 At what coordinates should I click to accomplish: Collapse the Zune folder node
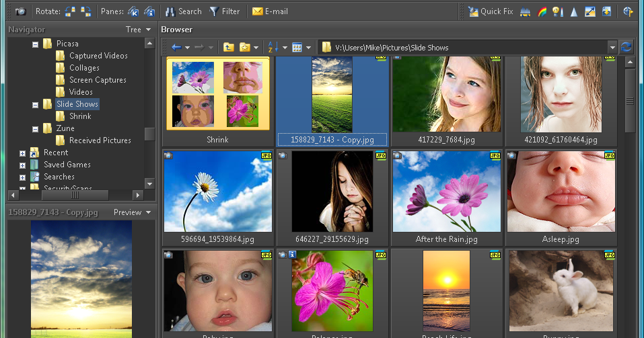coord(35,129)
